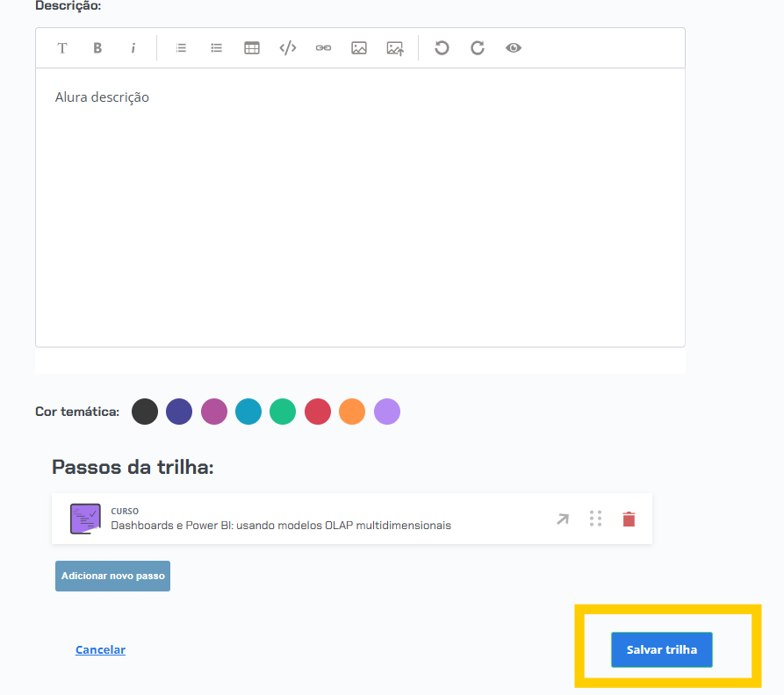Select the dark gray theme color

coord(145,412)
